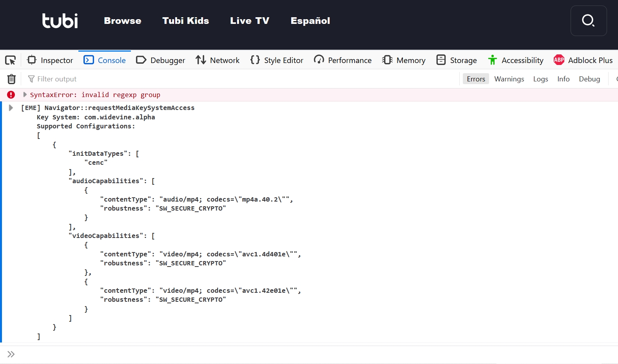Open the Memory panel

pos(404,60)
